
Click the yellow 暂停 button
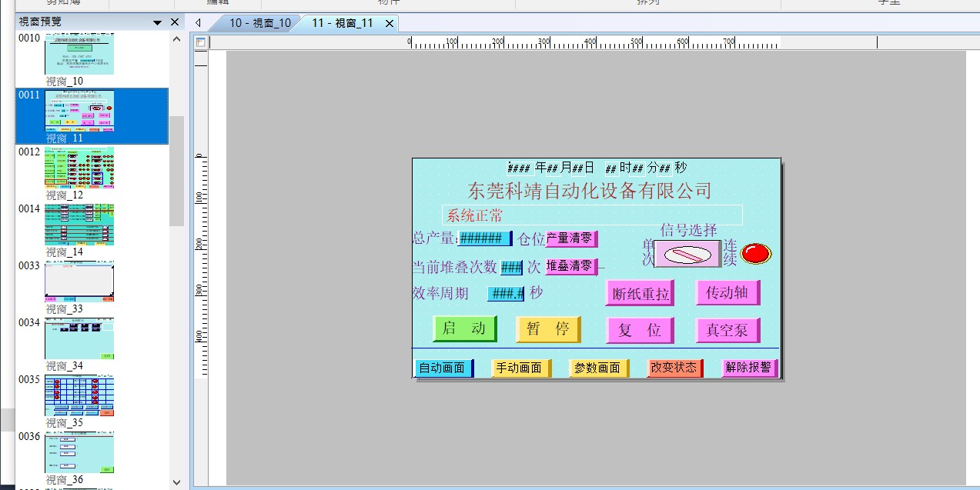click(547, 329)
